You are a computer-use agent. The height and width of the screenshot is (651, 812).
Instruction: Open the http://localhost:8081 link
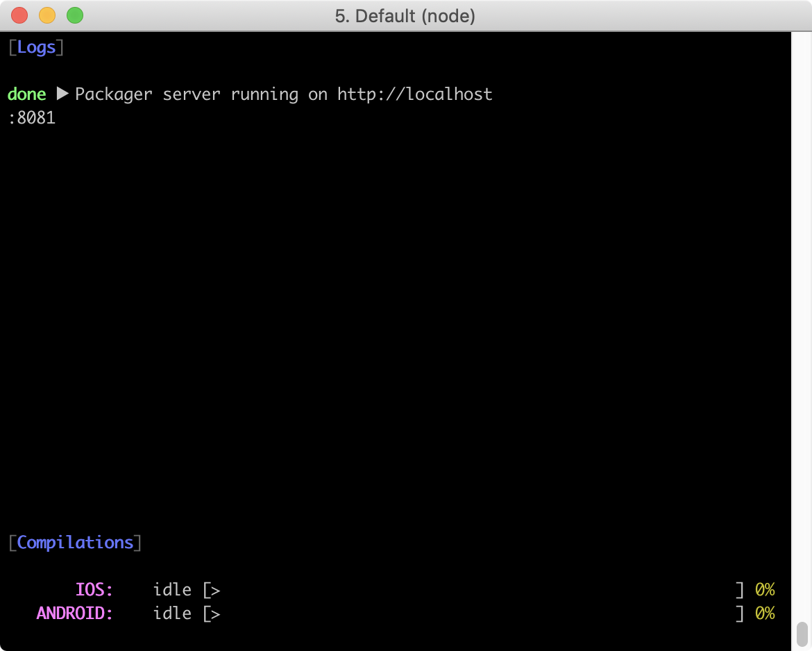pos(414,94)
